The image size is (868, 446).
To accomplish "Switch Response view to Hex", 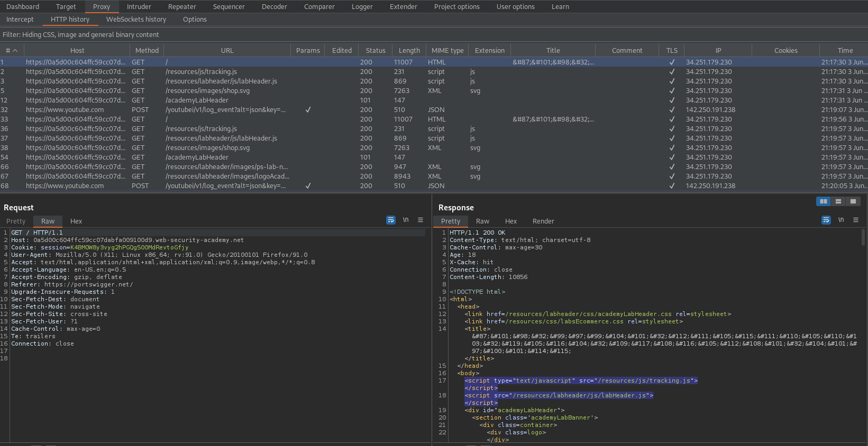I will 511,221.
